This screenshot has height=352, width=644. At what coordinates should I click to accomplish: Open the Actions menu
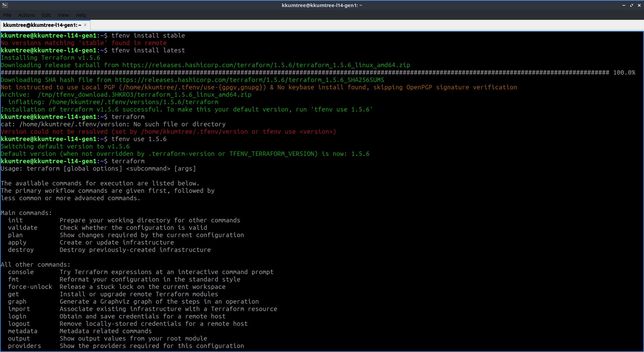pyautogui.click(x=26, y=15)
